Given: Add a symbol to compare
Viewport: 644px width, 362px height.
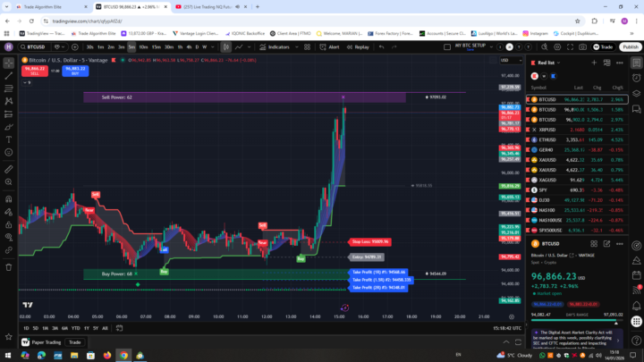Looking at the screenshot, I should [75, 47].
